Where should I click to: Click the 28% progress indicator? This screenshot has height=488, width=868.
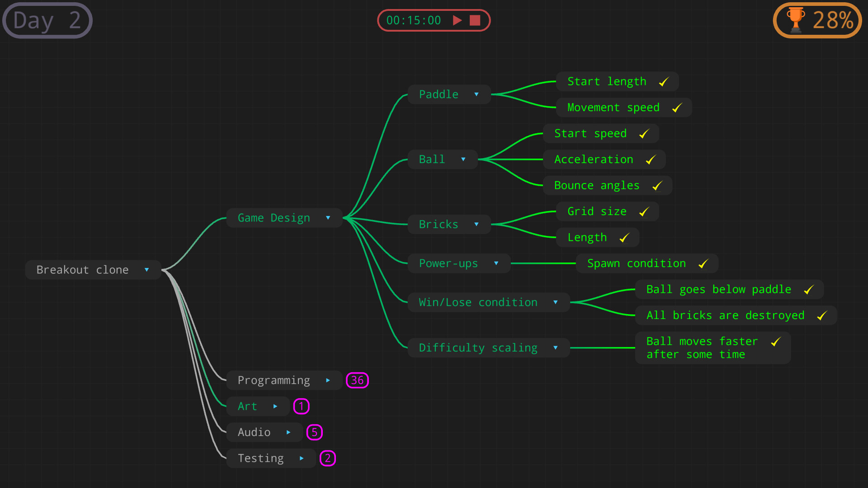point(833,20)
